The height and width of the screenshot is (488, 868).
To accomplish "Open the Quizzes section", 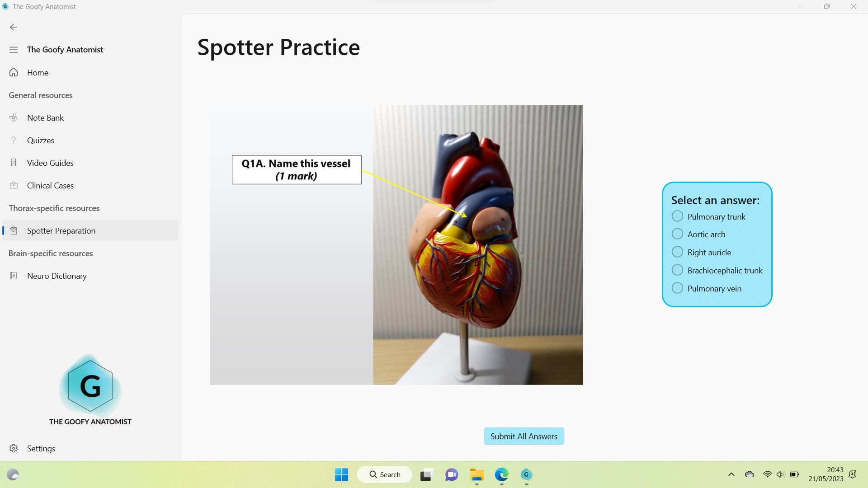I will click(41, 140).
